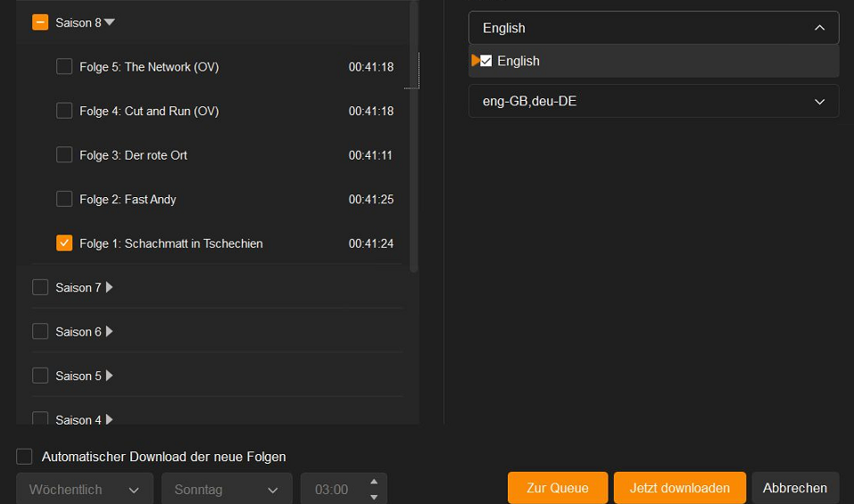Click the 03:00 time field
The height and width of the screenshot is (504, 854).
coord(332,490)
